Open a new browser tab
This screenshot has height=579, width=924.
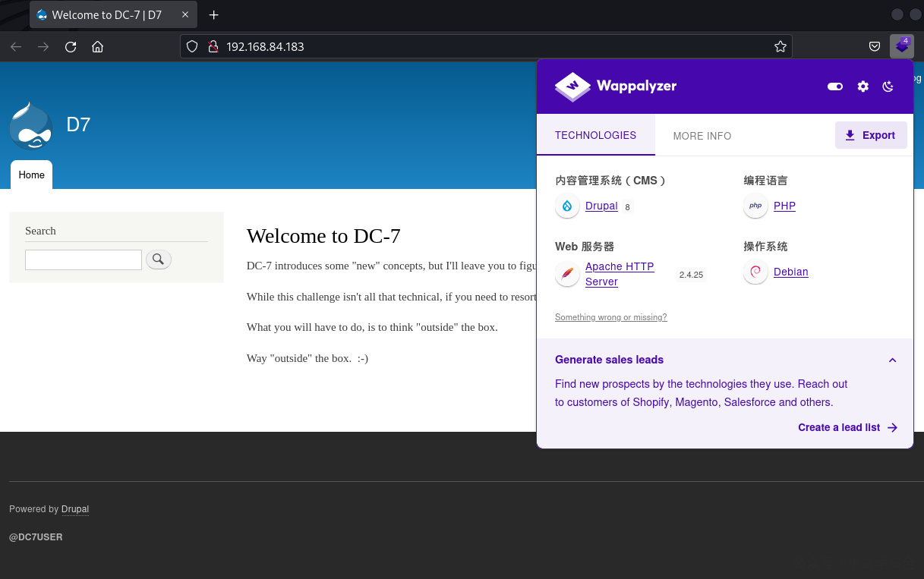213,14
